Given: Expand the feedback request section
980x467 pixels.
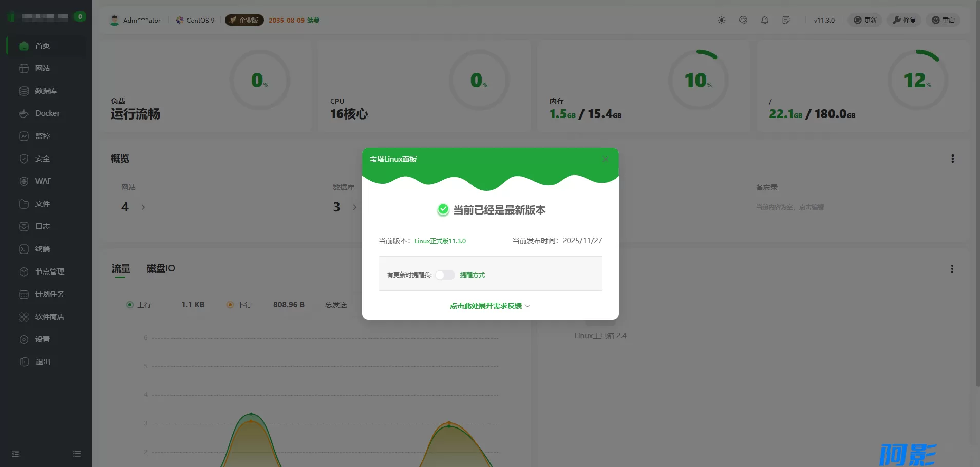Looking at the screenshot, I should [x=490, y=306].
